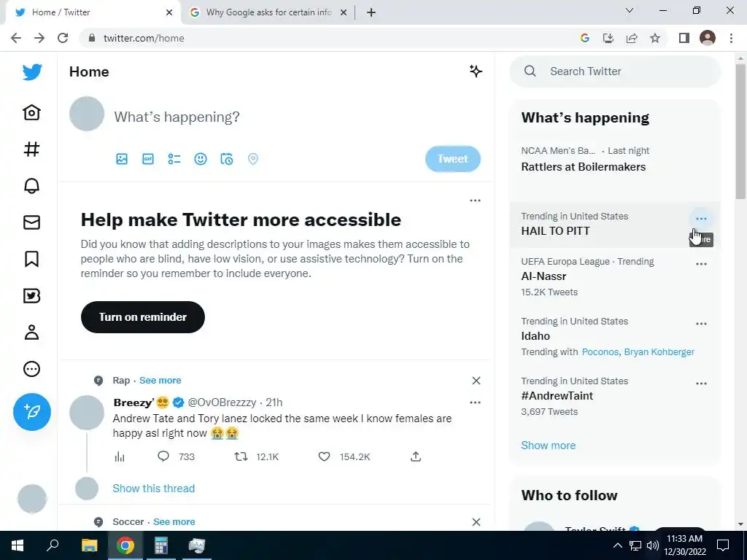Click the Twitter bird logo
Viewport: 747px width, 560px height.
32,72
